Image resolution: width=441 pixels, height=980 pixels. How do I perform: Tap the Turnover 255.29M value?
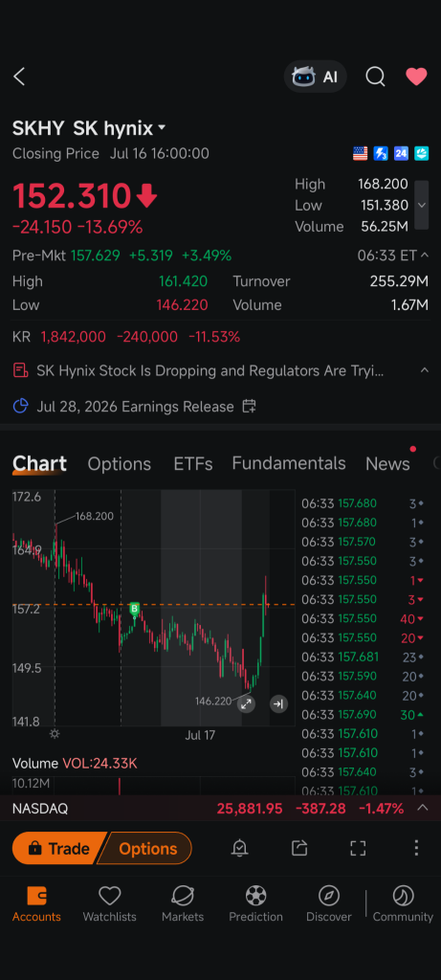[x=399, y=281]
